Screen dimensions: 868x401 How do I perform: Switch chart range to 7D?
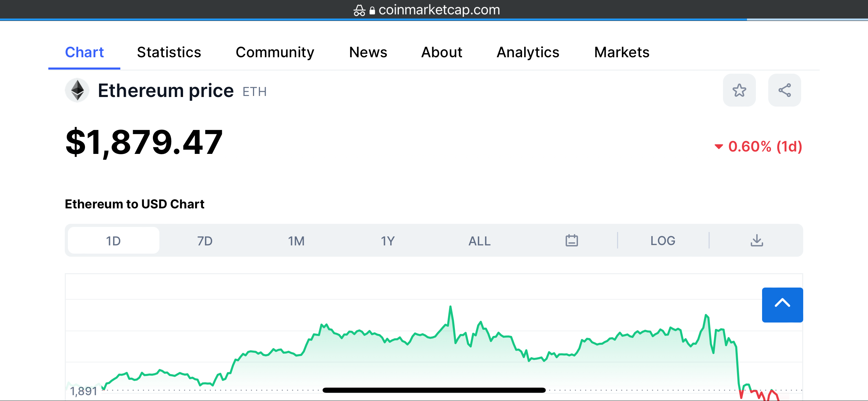(x=205, y=241)
